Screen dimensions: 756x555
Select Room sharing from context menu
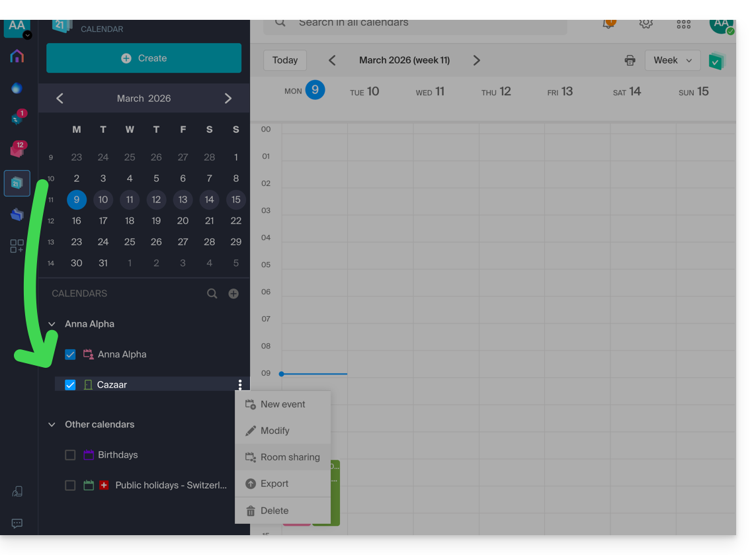pos(289,457)
